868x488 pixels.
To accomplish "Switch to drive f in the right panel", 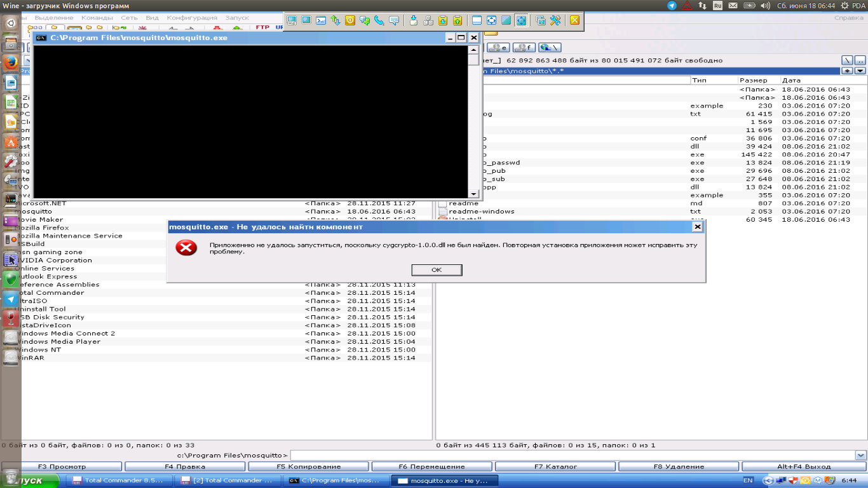I will click(x=524, y=48).
